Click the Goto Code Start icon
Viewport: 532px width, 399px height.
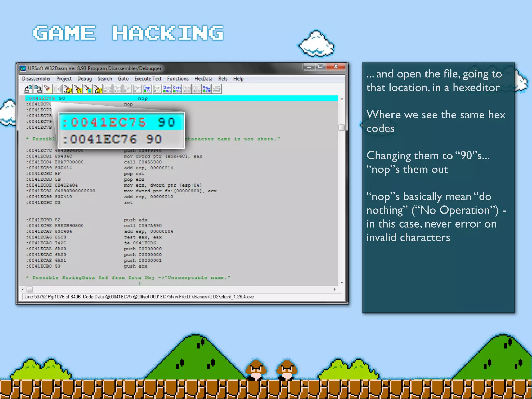click(x=68, y=89)
